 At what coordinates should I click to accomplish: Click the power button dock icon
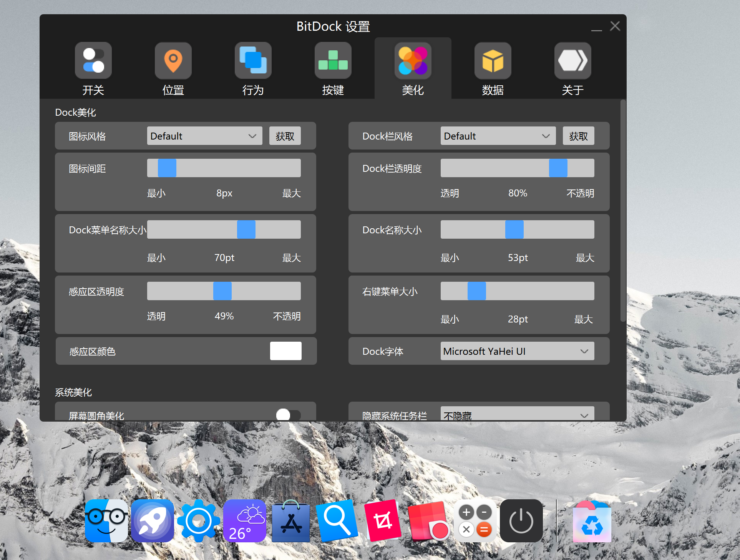[521, 521]
